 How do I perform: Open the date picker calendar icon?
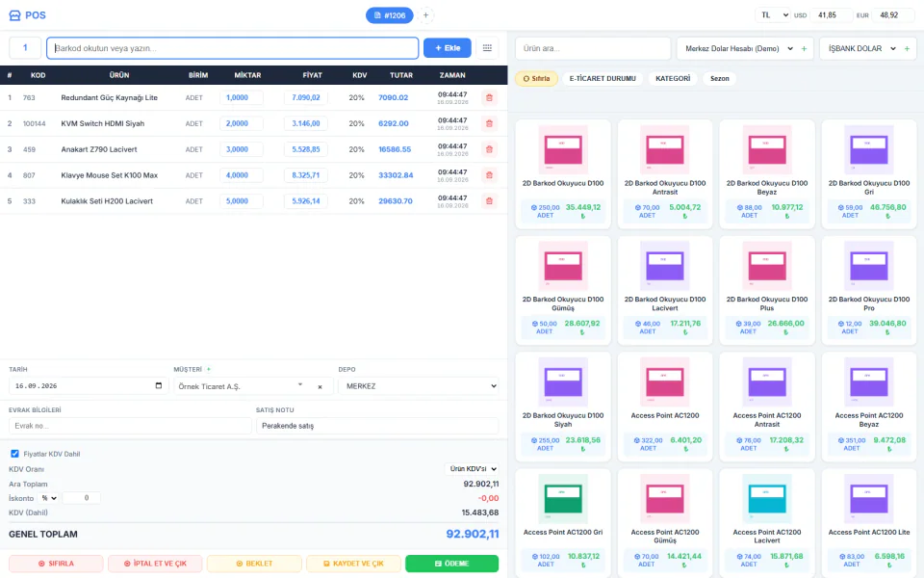coord(159,385)
